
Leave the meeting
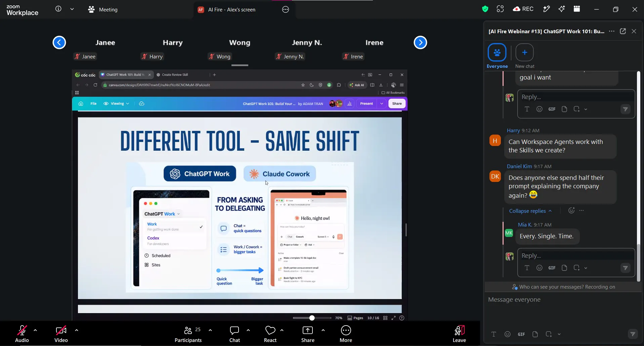tap(459, 334)
